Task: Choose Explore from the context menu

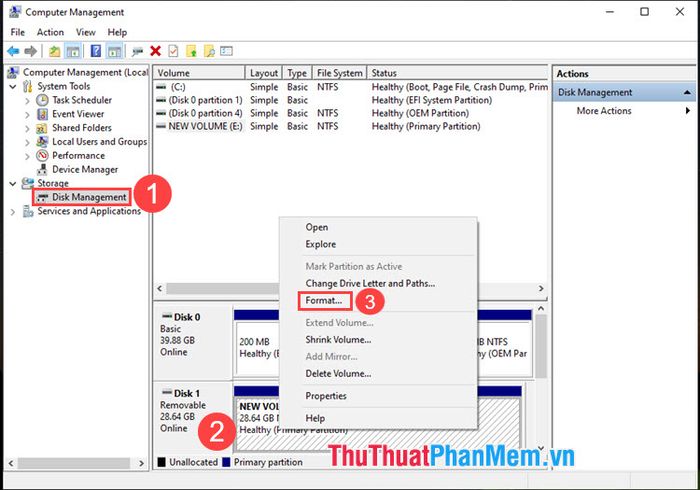Action: (321, 244)
